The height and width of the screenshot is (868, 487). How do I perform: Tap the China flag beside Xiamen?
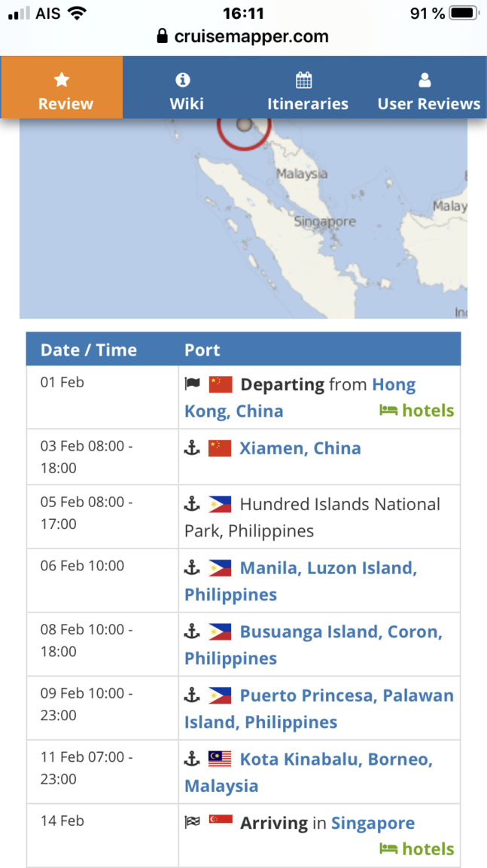[220, 448]
